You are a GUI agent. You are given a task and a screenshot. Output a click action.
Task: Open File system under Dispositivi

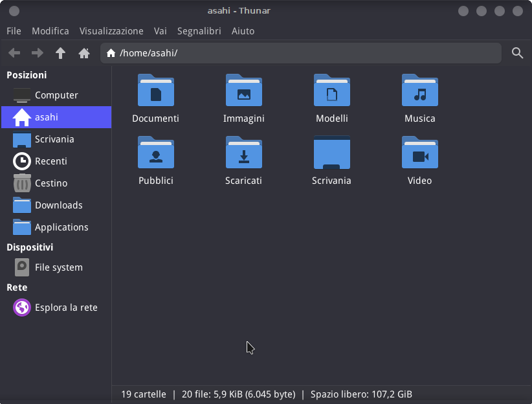[x=58, y=267]
